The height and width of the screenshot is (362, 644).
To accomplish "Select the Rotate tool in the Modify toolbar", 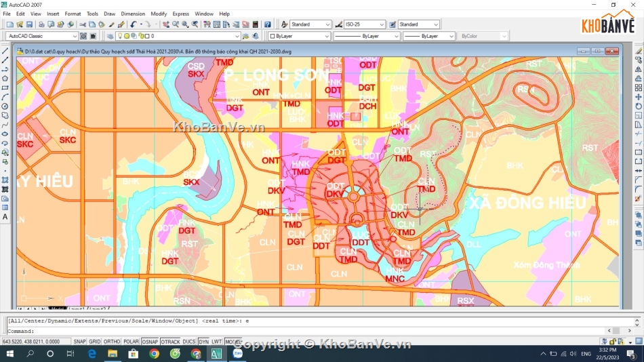I will [639, 106].
